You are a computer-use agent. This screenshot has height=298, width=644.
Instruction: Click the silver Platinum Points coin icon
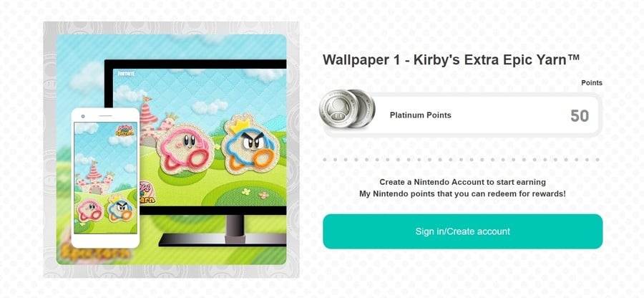pos(347,109)
